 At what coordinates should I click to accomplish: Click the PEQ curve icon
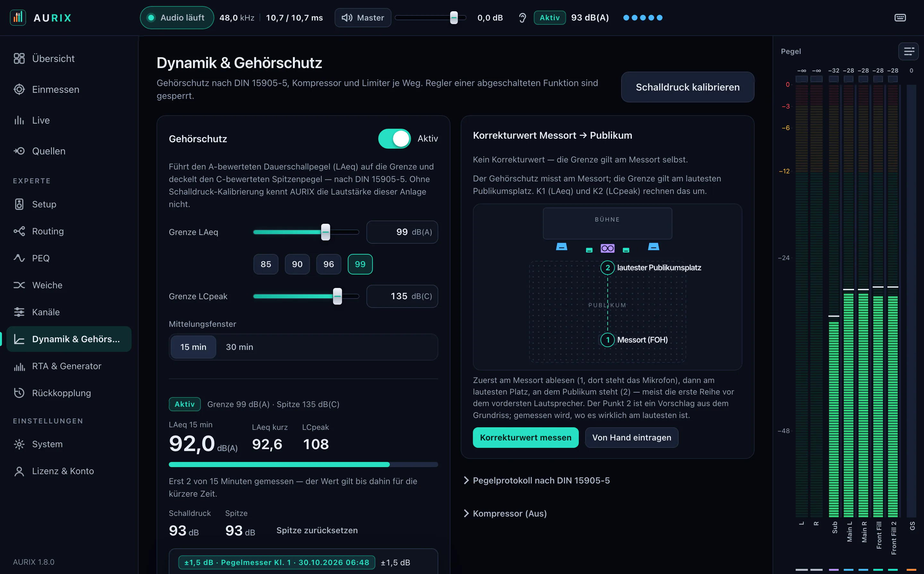tap(19, 258)
